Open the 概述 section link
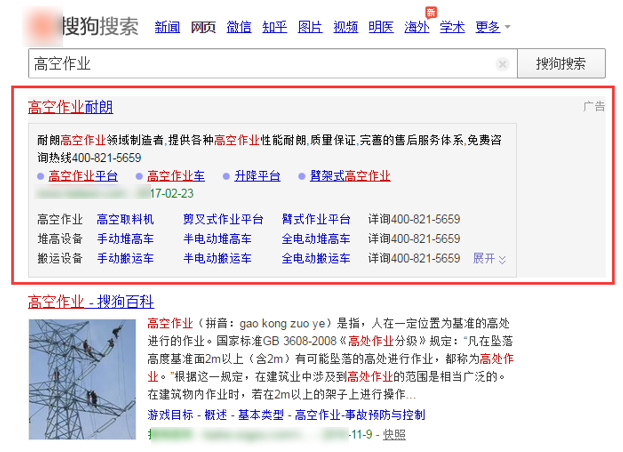 point(216,415)
